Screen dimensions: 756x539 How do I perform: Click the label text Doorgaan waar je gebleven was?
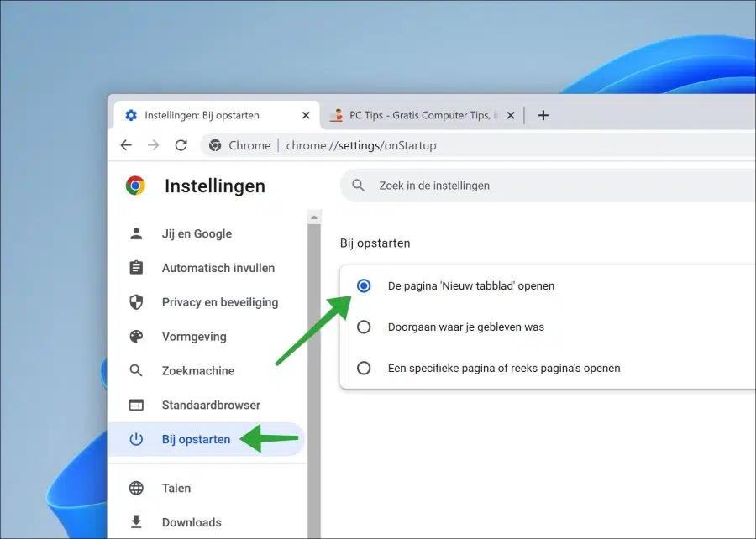click(x=465, y=327)
